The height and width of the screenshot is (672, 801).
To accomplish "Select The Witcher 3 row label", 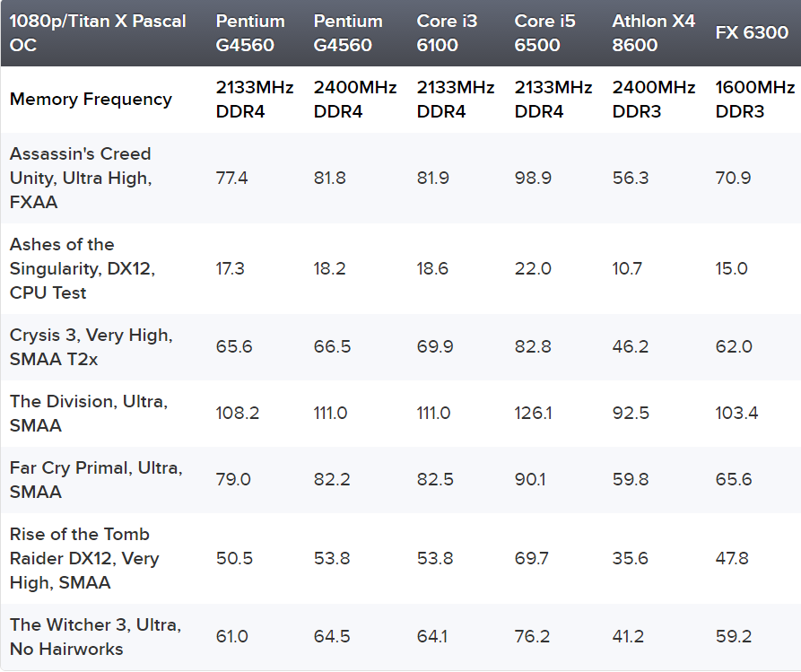I will click(95, 636).
